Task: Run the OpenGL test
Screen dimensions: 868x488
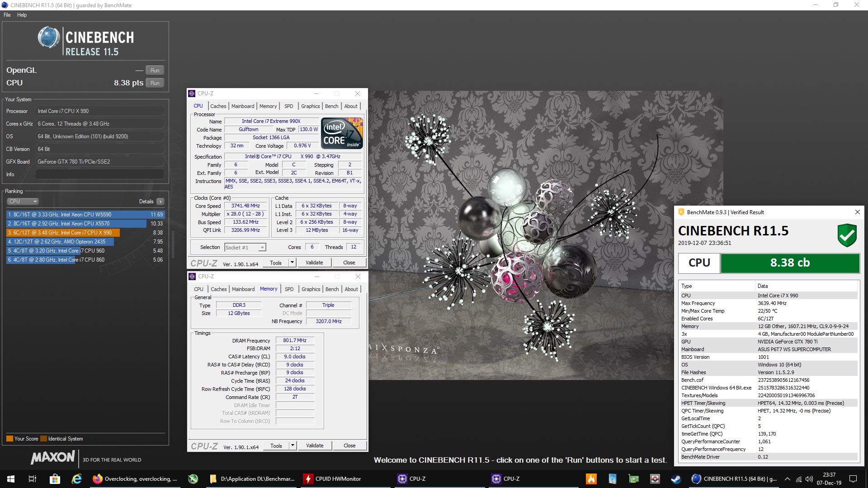Action: click(155, 70)
